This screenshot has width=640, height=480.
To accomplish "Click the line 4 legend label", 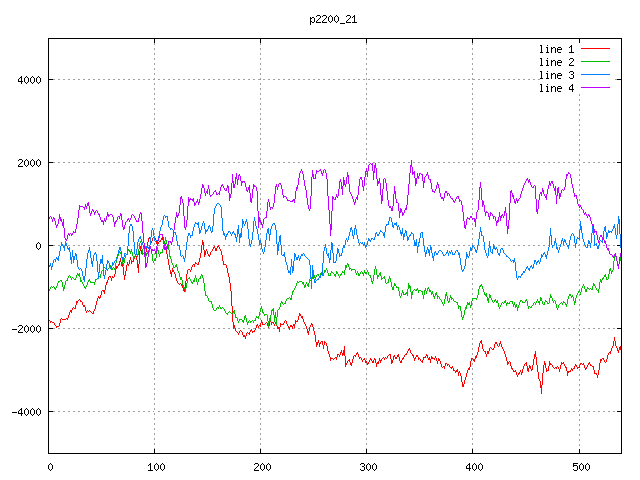I will click(556, 88).
